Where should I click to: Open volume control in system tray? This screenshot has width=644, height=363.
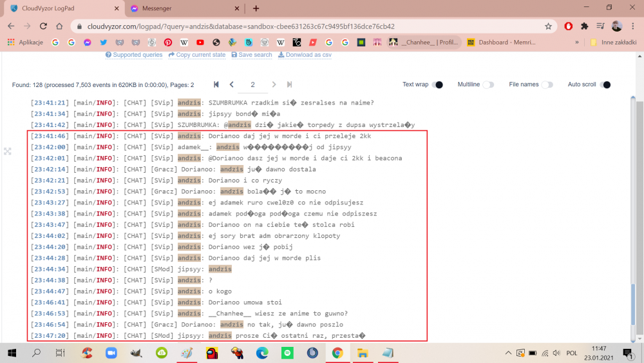[x=556, y=353]
